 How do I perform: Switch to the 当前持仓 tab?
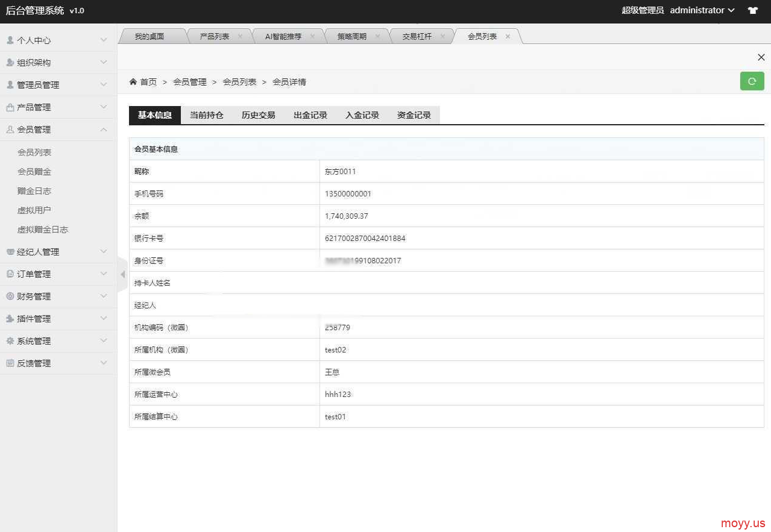(207, 115)
